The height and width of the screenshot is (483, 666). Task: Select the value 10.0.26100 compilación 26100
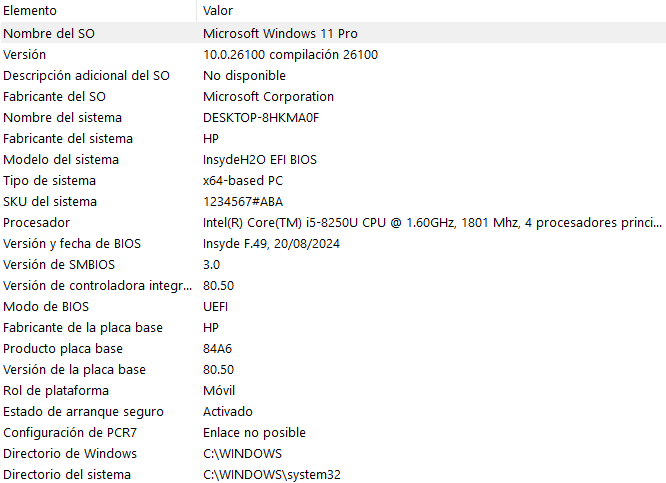pos(291,55)
